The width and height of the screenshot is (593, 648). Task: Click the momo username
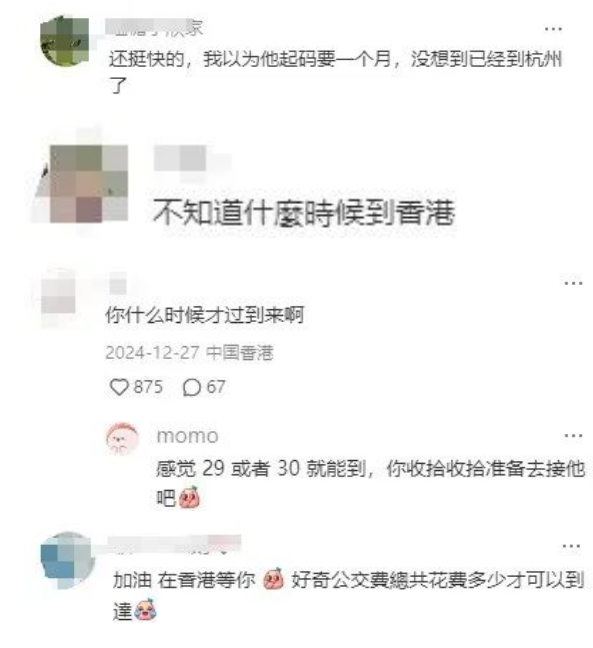188,436
